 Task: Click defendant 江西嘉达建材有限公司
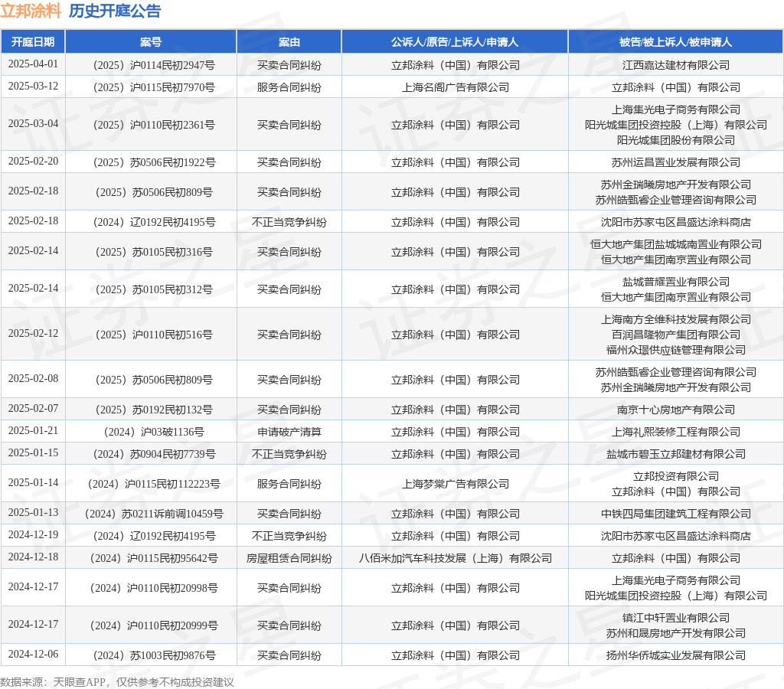pyautogui.click(x=675, y=65)
